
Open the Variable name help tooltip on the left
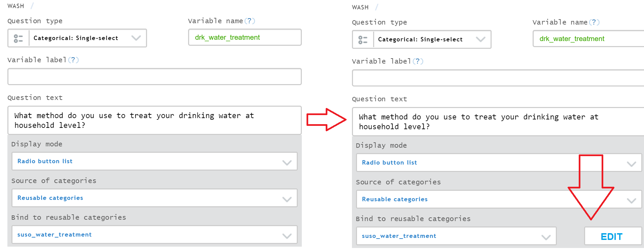250,21
